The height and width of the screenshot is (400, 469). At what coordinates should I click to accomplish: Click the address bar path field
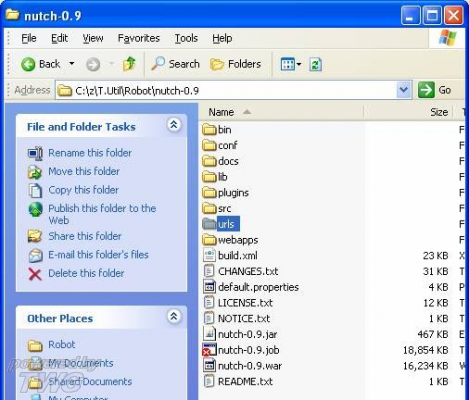point(227,90)
